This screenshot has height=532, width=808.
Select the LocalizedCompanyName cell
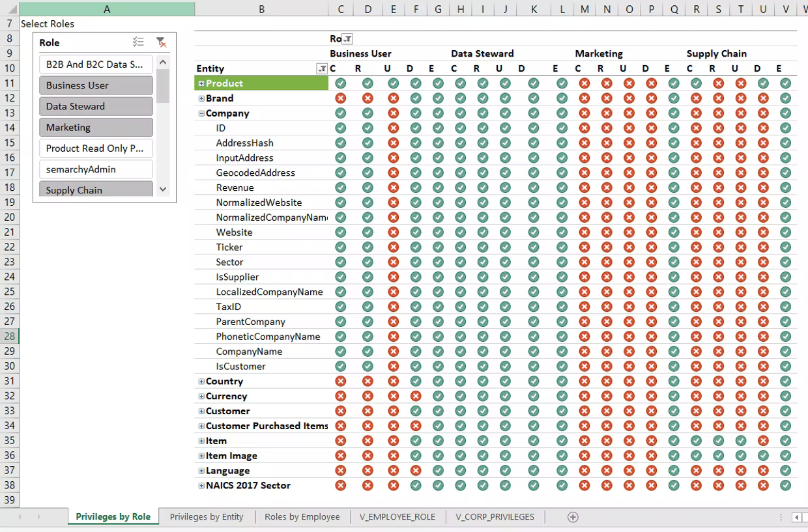pos(261,292)
